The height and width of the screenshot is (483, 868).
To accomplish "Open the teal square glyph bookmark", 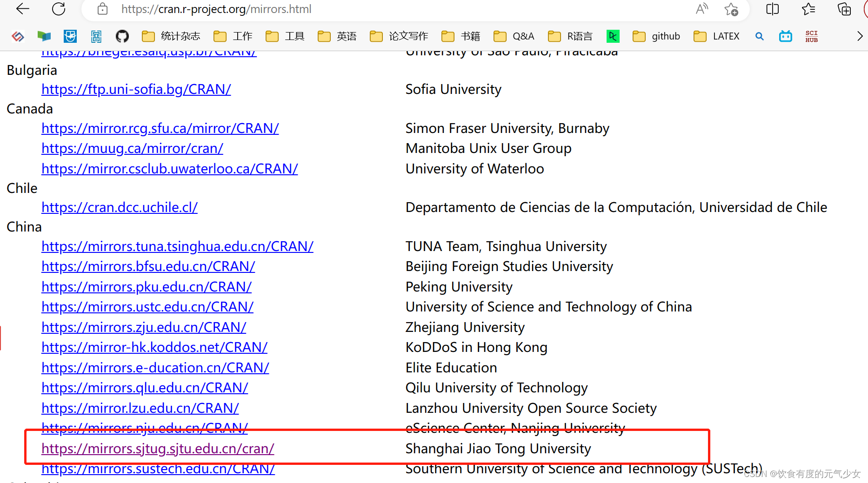I will [x=96, y=36].
